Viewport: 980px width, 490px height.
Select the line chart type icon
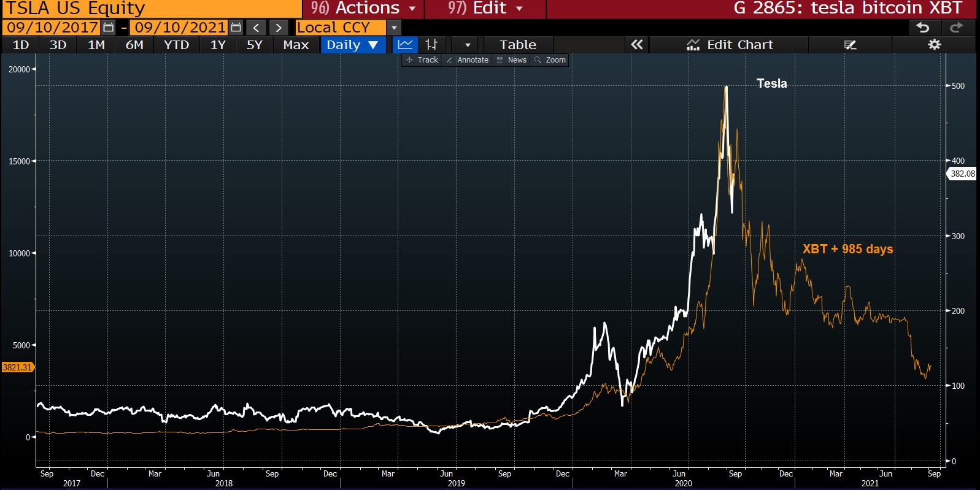405,45
